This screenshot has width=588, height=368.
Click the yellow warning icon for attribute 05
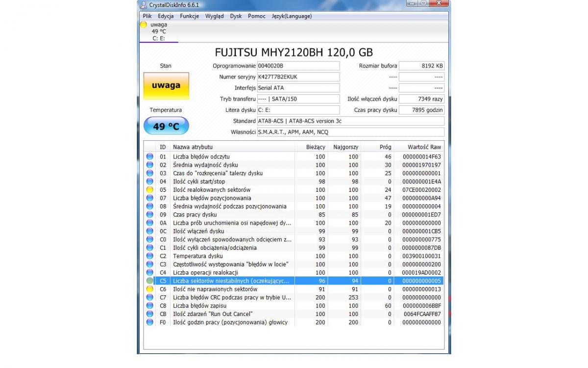point(150,190)
